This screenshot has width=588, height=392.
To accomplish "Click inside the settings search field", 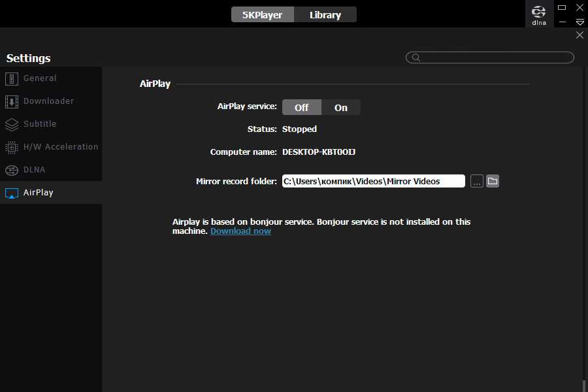I will click(497, 57).
